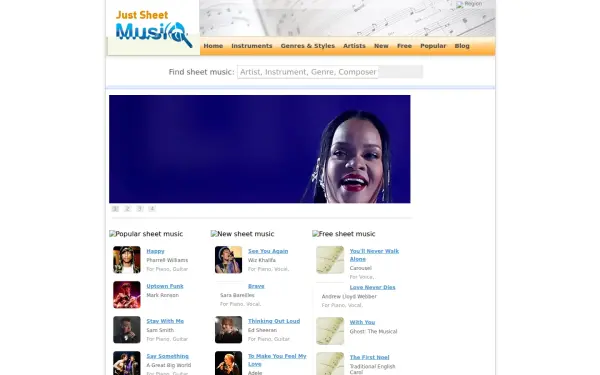Click the Ghost: The Musical text
The height and width of the screenshot is (375, 600).
(x=373, y=331)
